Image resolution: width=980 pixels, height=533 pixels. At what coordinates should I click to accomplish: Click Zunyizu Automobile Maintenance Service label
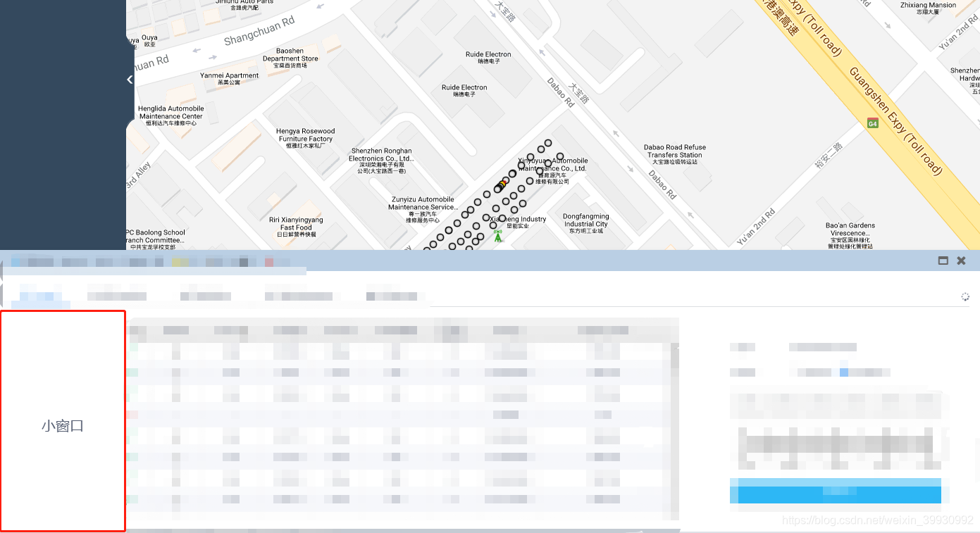pyautogui.click(x=423, y=210)
